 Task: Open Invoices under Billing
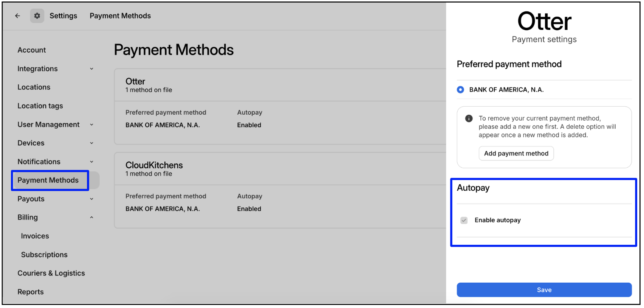tap(35, 236)
